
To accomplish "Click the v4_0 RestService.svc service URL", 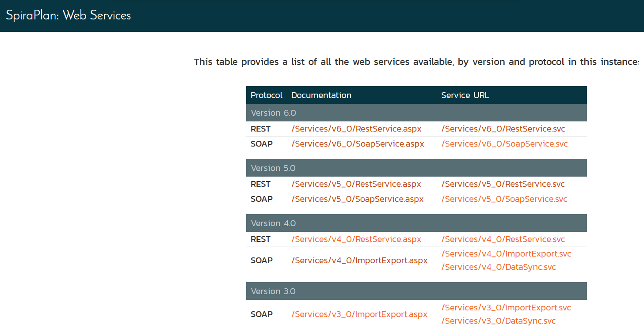I will 503,239.
